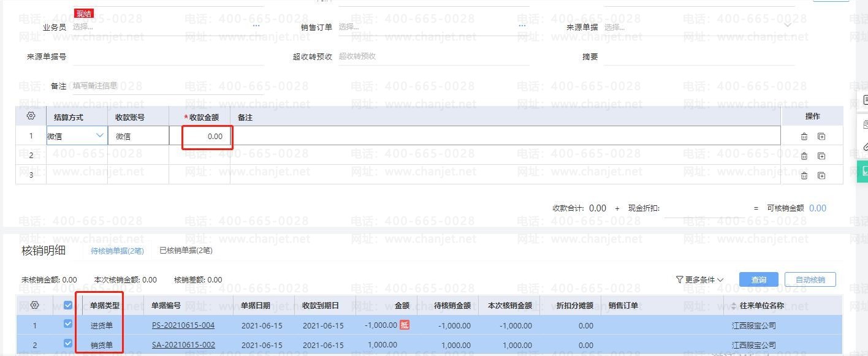Delete row 1 with the trash icon
Image resolution: width=868 pixels, height=356 pixels.
[804, 137]
